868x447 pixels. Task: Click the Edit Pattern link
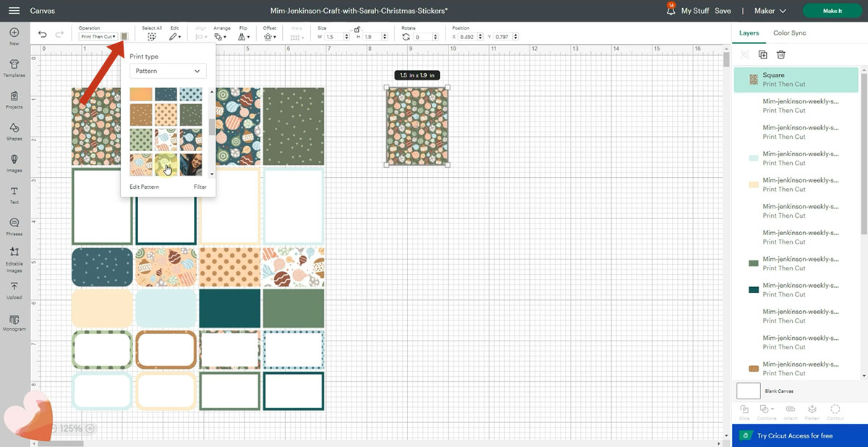145,187
